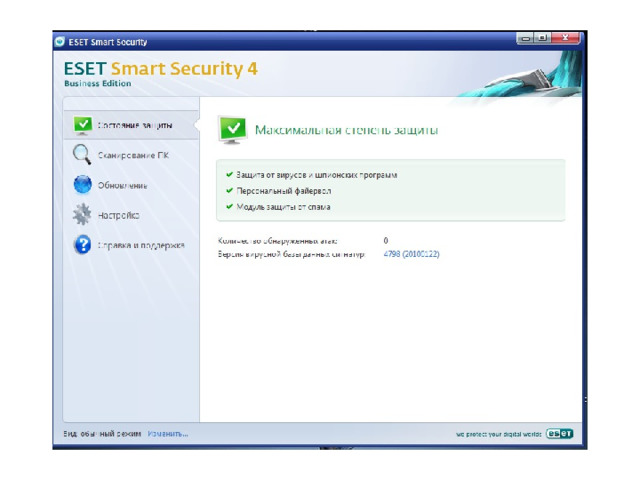Click the green check beside Модуль защиты от спама
This screenshot has height=480, width=640.
coord(229,206)
